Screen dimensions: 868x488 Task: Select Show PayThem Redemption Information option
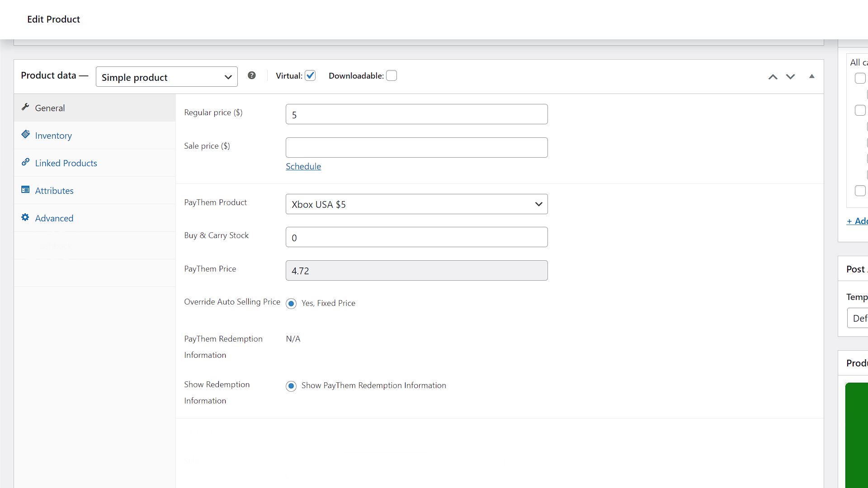[292, 385]
